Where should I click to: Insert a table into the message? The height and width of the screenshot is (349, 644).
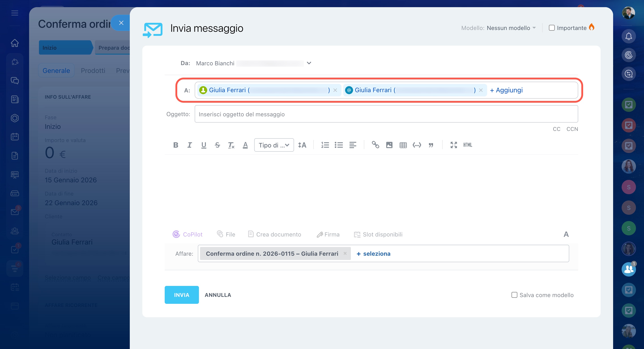point(403,145)
